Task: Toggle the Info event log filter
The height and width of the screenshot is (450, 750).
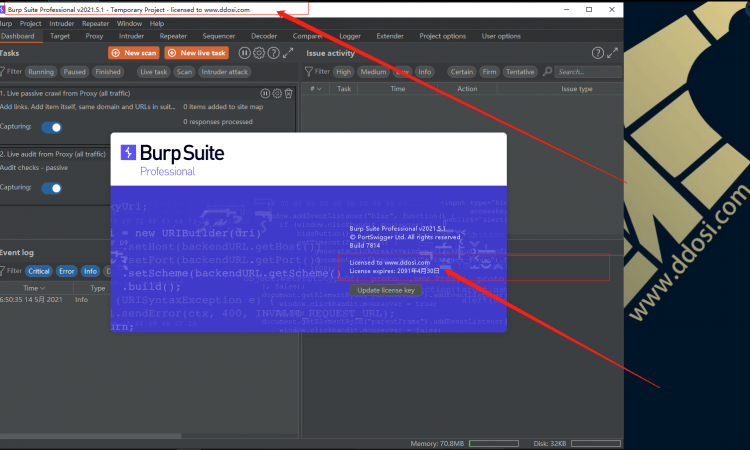Action: pos(90,271)
